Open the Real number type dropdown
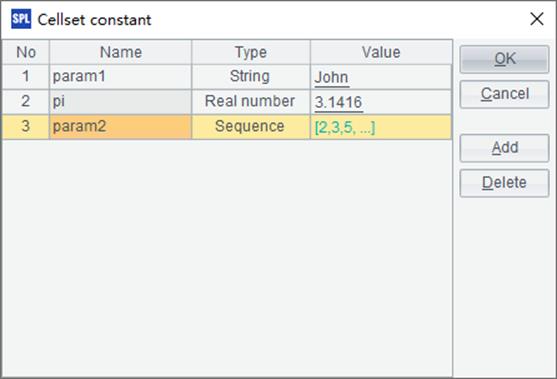The width and height of the screenshot is (557, 379). click(x=250, y=102)
